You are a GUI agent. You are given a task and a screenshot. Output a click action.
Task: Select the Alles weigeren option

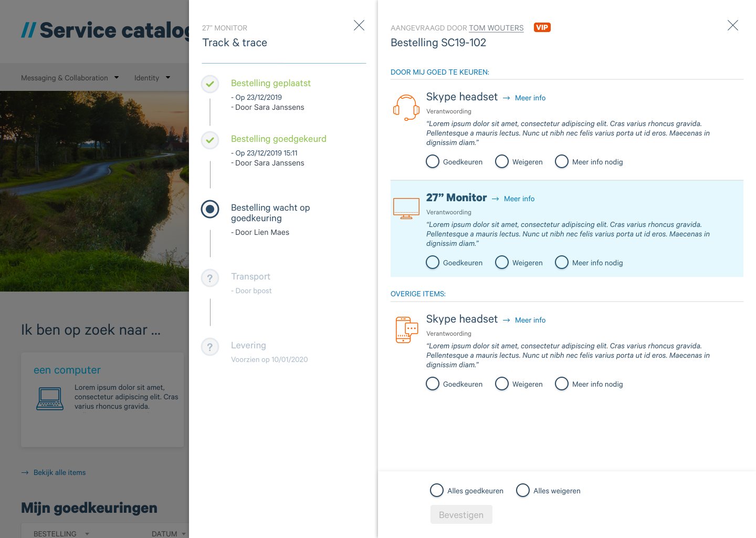click(x=523, y=490)
